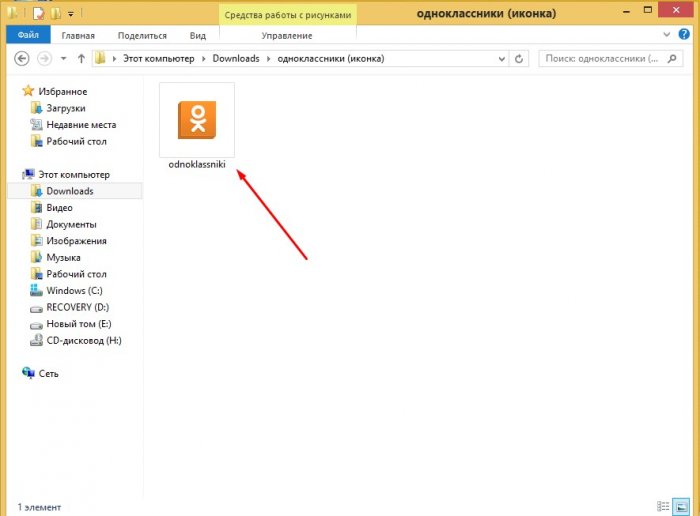The height and width of the screenshot is (516, 700).
Task: Open the Управление picture tools tab
Action: [286, 35]
